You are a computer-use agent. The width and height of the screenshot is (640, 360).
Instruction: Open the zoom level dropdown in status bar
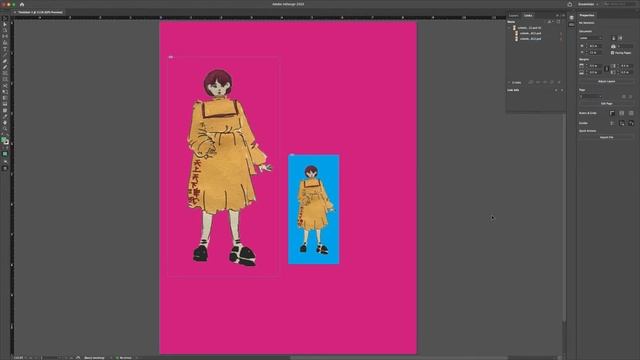point(25,358)
